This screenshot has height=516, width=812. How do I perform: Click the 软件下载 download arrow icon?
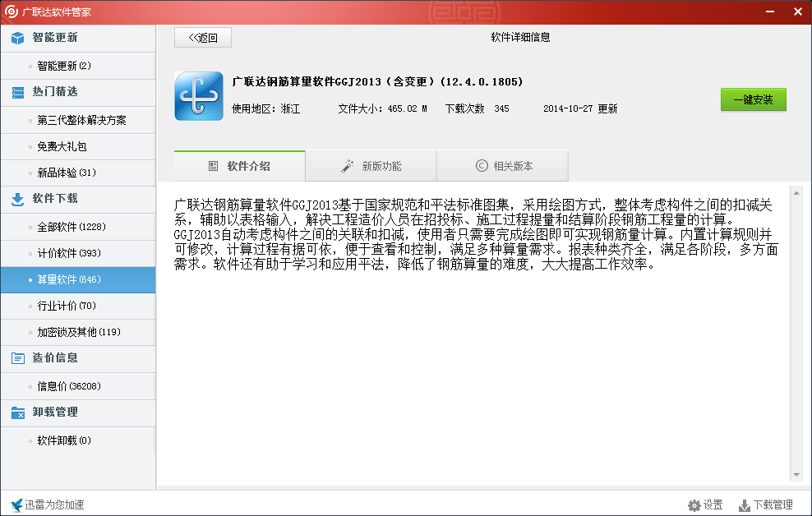(x=17, y=200)
